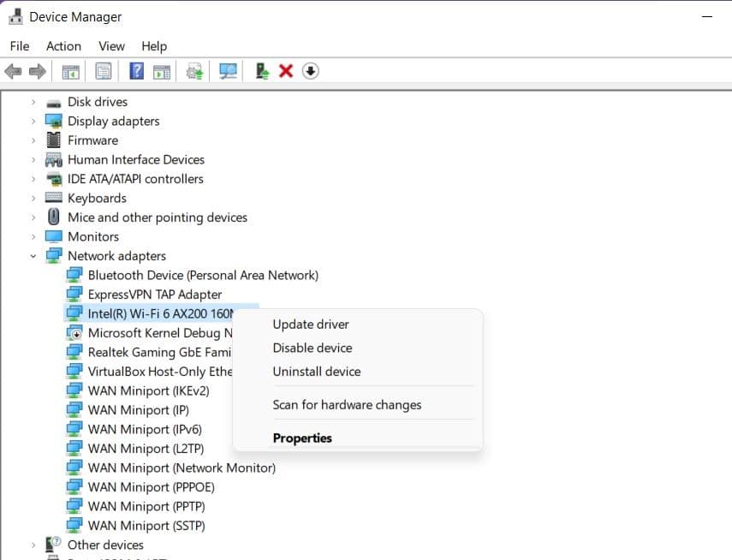Viewport: 732px width, 560px height.
Task: Expand the Monitors node
Action: click(33, 236)
